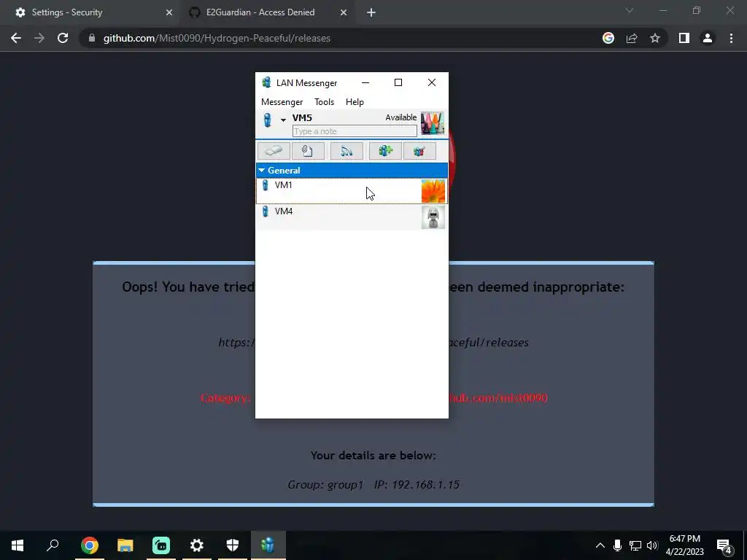Open Settings from the taskbar
Viewport: 747px width, 560px height.
pyautogui.click(x=197, y=545)
